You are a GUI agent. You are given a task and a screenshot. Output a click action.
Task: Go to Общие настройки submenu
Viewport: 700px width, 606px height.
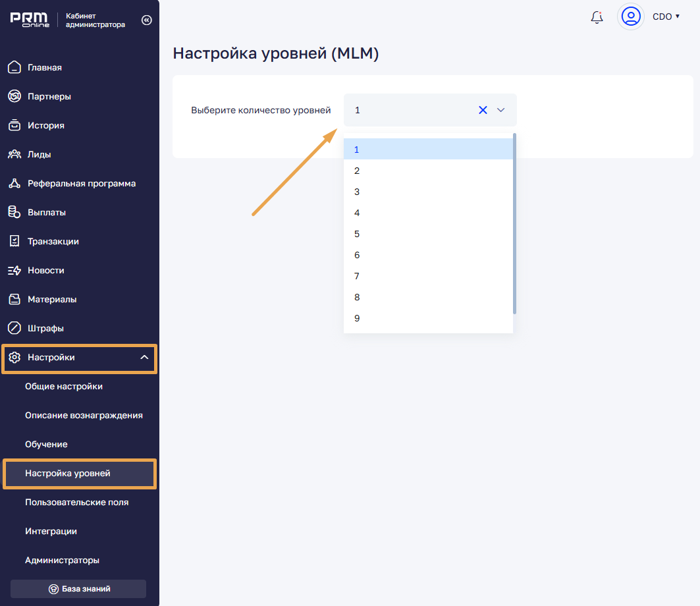(64, 387)
